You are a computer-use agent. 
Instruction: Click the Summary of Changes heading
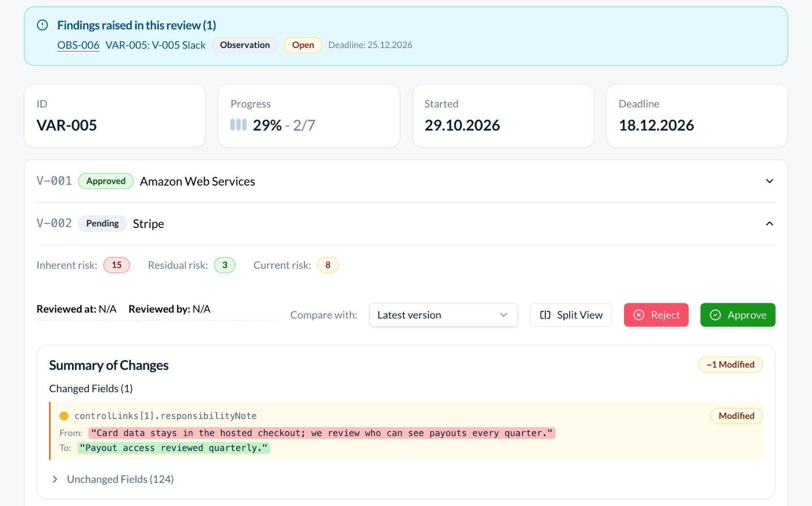click(109, 365)
